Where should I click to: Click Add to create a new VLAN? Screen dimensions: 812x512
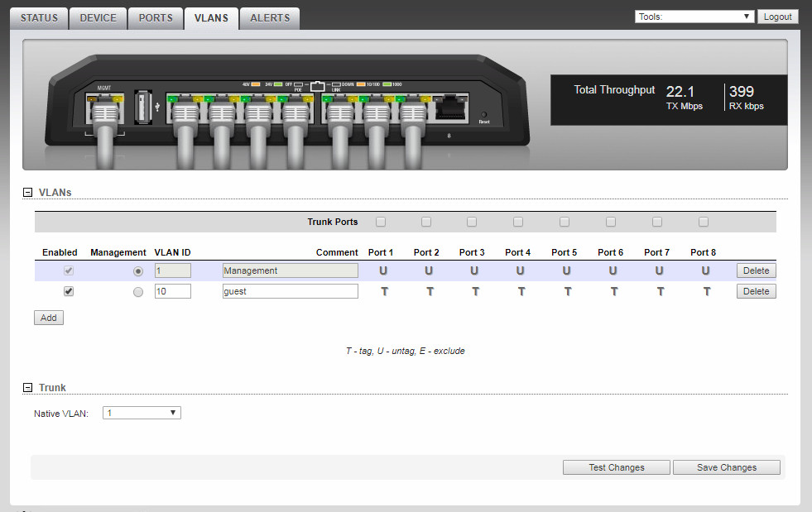point(49,318)
